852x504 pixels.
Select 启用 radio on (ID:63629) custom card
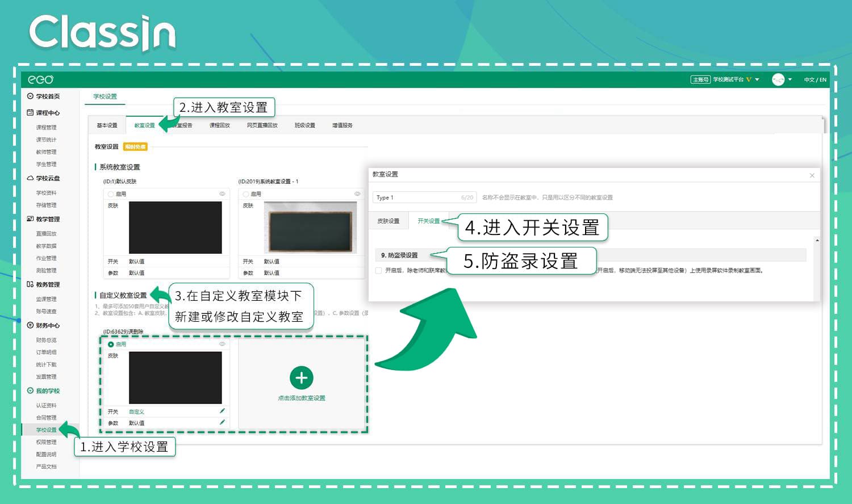(111, 345)
